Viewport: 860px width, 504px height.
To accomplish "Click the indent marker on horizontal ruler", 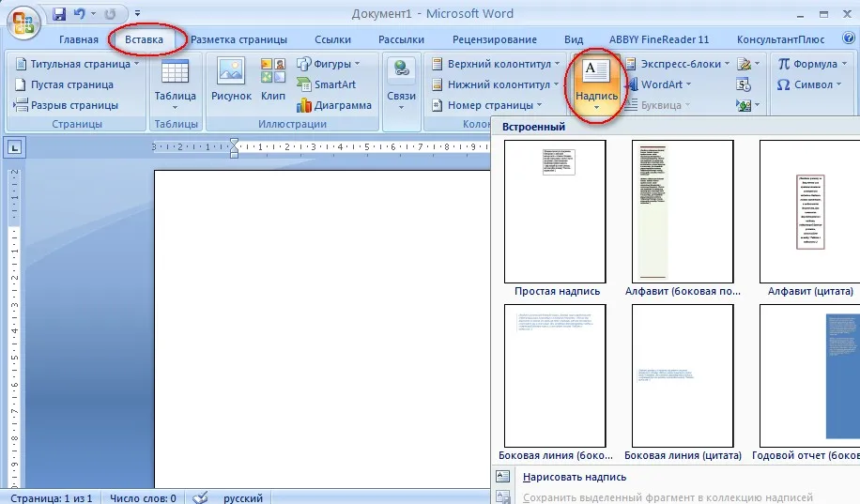I will 234,148.
